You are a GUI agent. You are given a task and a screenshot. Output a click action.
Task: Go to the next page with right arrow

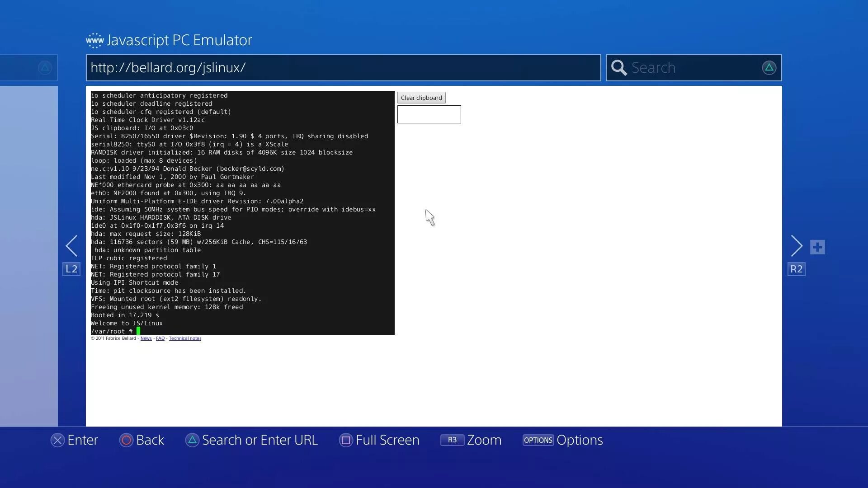[796, 246]
